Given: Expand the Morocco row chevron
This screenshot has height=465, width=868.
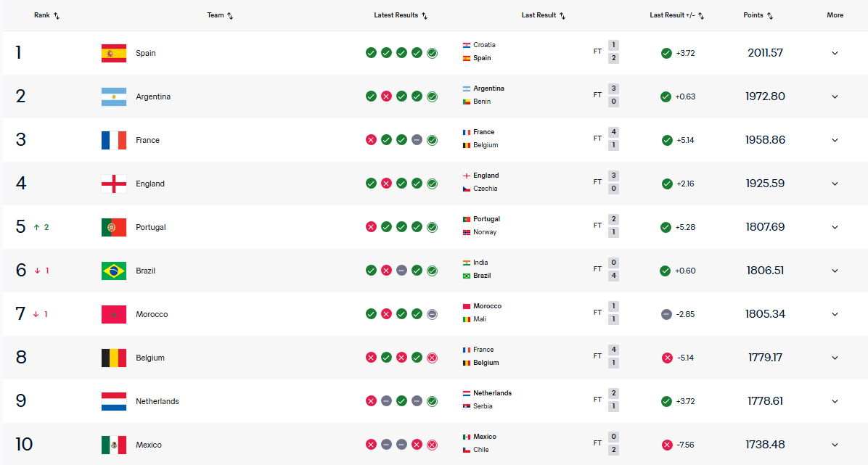Looking at the screenshot, I should (x=835, y=314).
